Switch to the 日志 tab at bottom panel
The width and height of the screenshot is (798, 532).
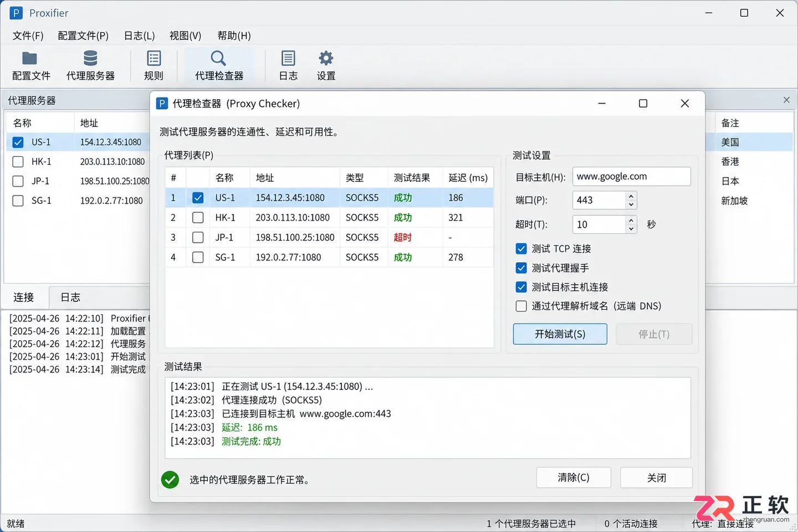(70, 298)
